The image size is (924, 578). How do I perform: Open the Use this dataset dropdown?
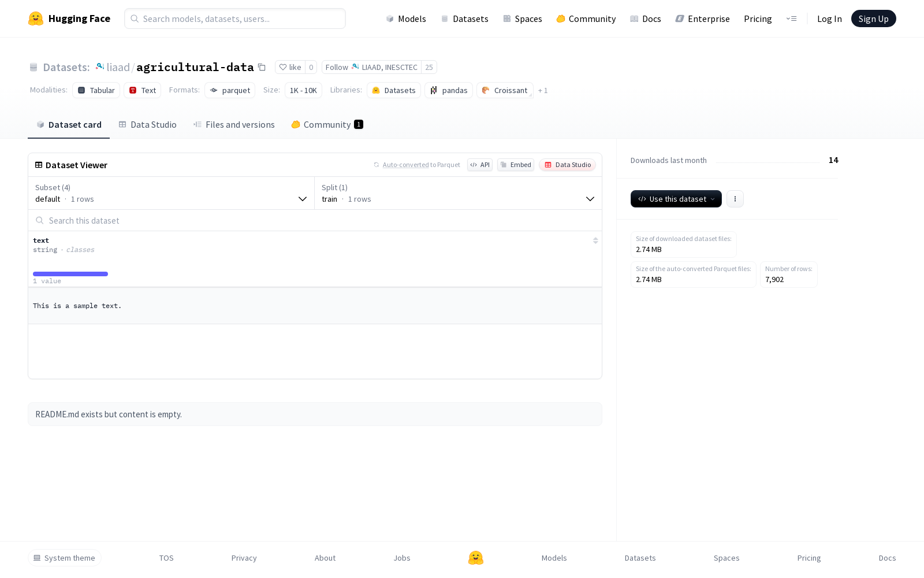coord(676,199)
